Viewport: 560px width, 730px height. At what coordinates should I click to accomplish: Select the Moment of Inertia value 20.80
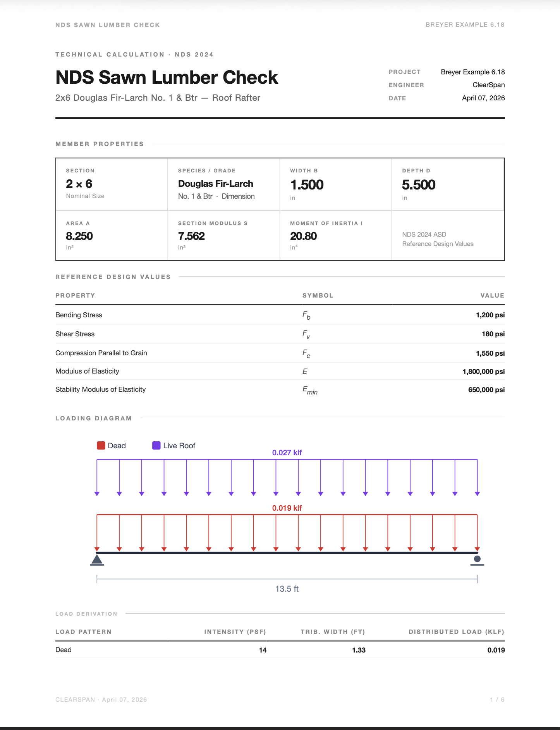pos(303,236)
